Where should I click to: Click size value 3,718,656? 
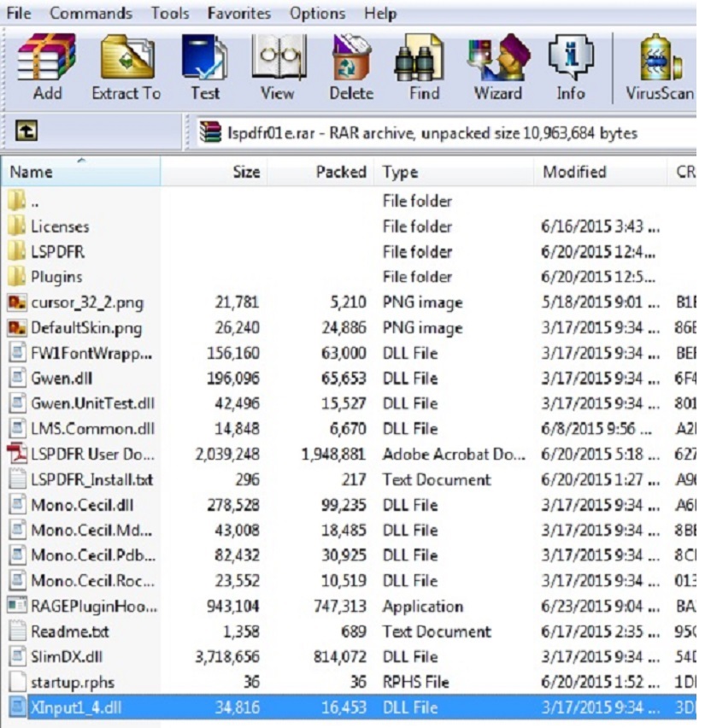click(227, 656)
